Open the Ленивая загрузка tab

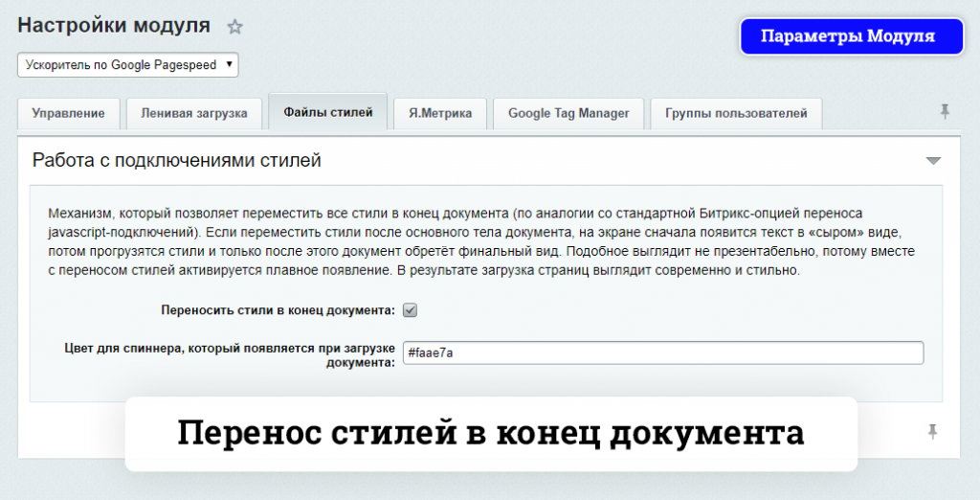tap(194, 113)
